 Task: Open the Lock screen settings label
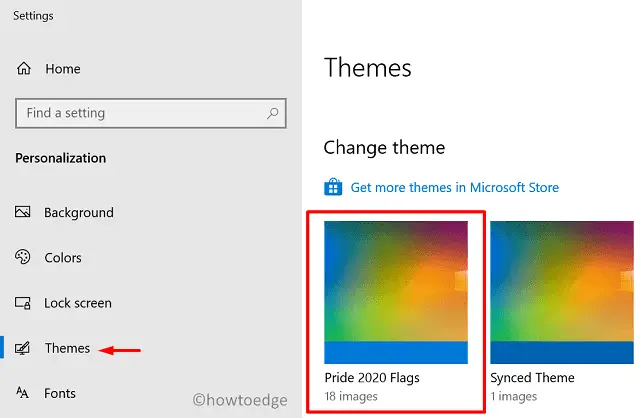pos(78,303)
